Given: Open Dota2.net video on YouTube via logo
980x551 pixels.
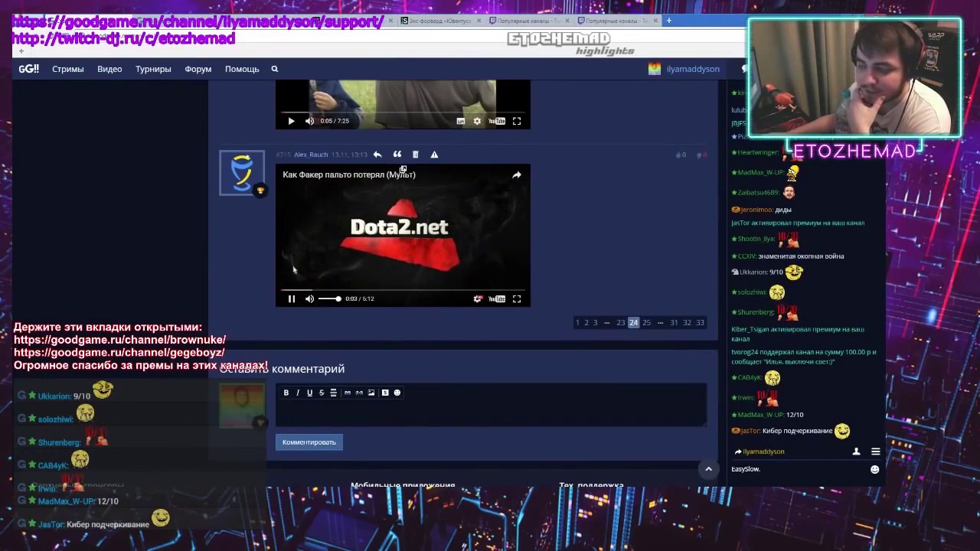Looking at the screenshot, I should click(497, 299).
